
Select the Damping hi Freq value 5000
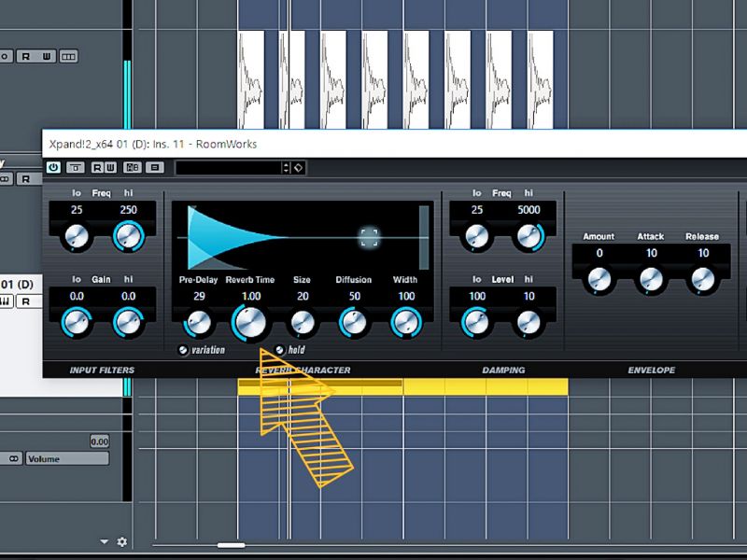coord(529,210)
